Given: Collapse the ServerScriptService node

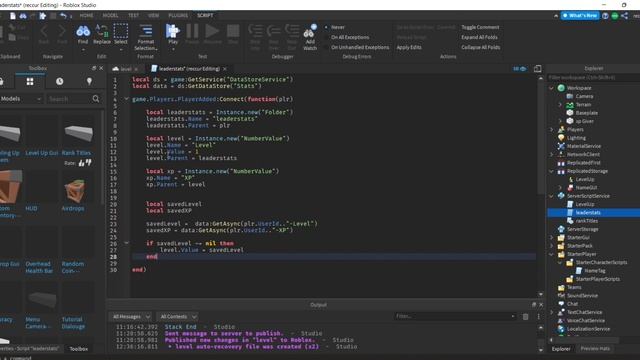Looking at the screenshot, I should tap(552, 196).
